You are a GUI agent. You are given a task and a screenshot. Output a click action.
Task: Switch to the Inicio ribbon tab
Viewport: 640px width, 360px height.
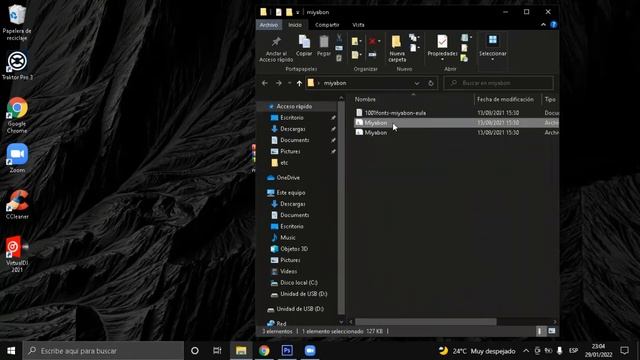[x=295, y=25]
